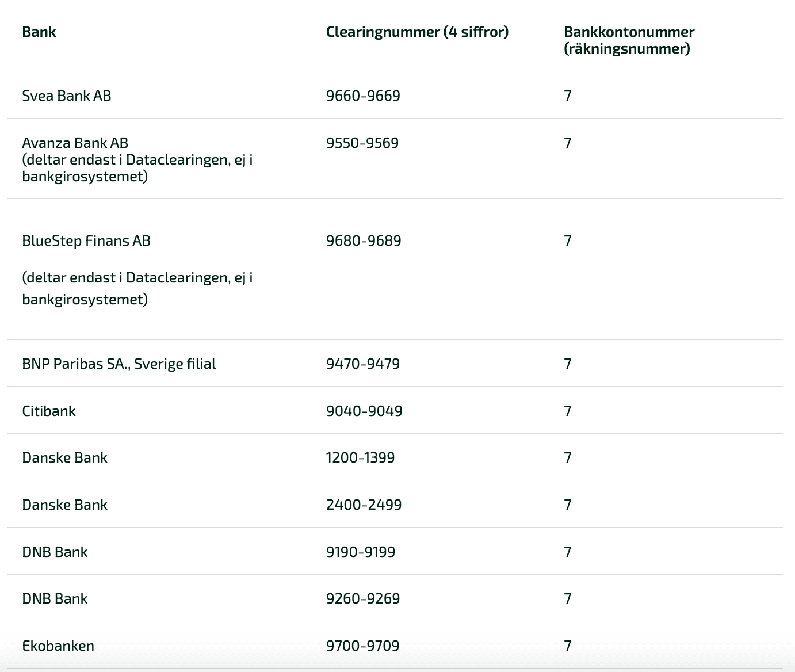Viewport: 795px width, 672px height.
Task: Click Danske Bank in the 2400-2499 row
Action: click(x=64, y=505)
